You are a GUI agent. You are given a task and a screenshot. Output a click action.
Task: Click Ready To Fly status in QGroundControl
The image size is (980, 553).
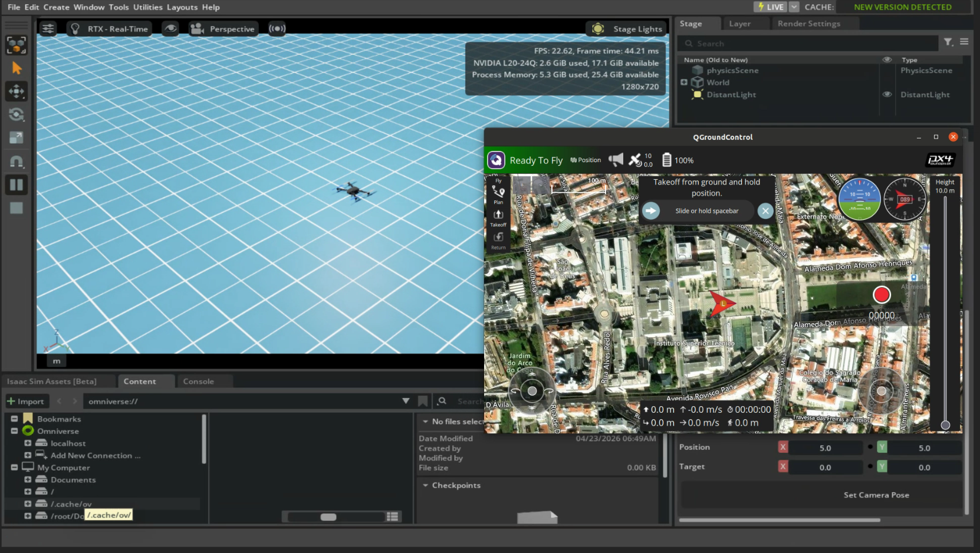(x=536, y=160)
